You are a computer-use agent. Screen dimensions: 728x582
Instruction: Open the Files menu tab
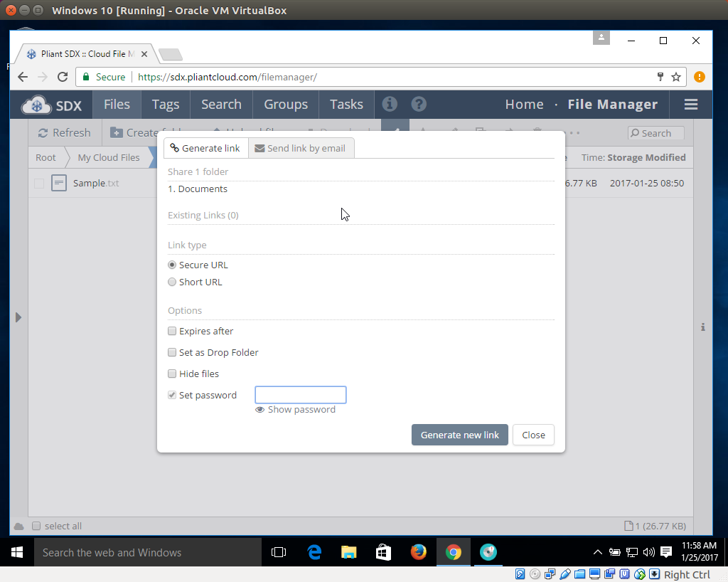click(117, 105)
